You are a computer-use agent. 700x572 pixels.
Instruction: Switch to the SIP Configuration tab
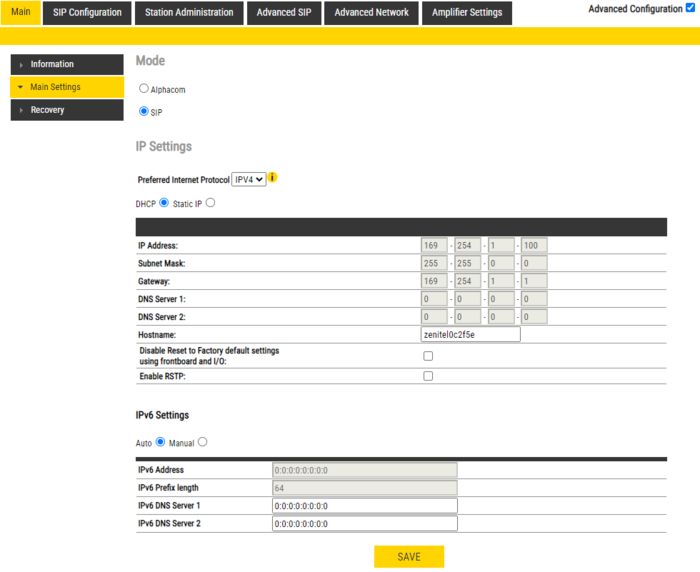pos(88,13)
